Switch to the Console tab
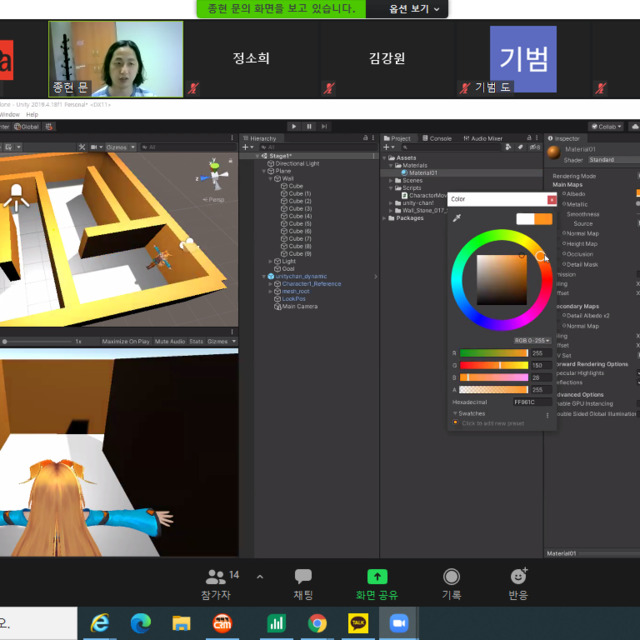The height and width of the screenshot is (640, 640). [437, 138]
